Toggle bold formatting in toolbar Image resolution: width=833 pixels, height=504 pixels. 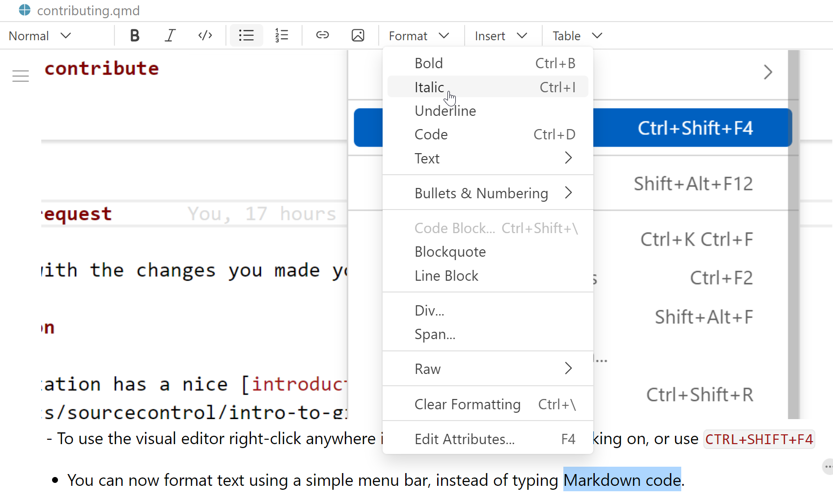point(135,36)
